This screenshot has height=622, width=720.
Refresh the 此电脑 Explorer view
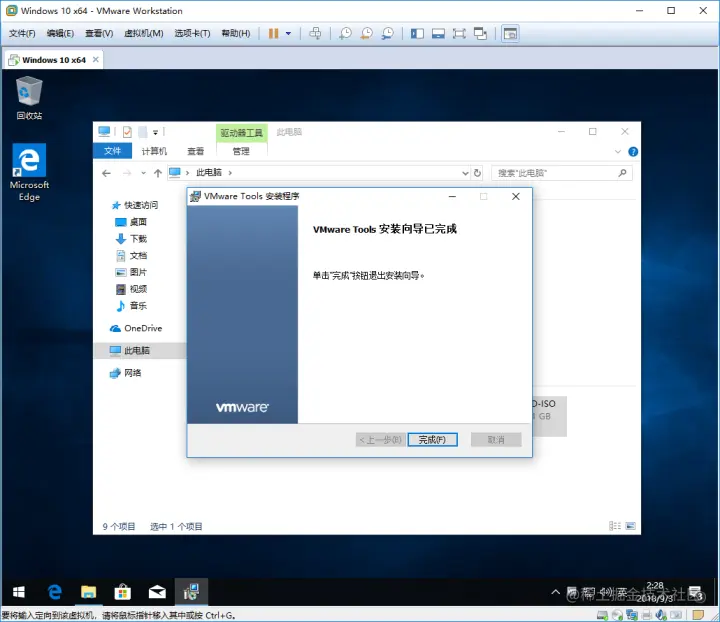pos(478,173)
